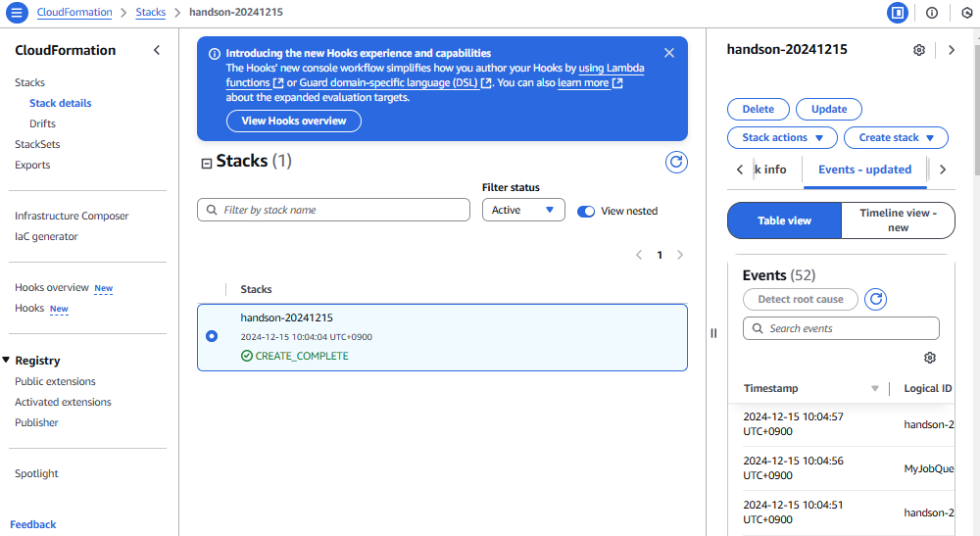Open Public extensions
Screen dimensions: 980x536
pos(55,381)
